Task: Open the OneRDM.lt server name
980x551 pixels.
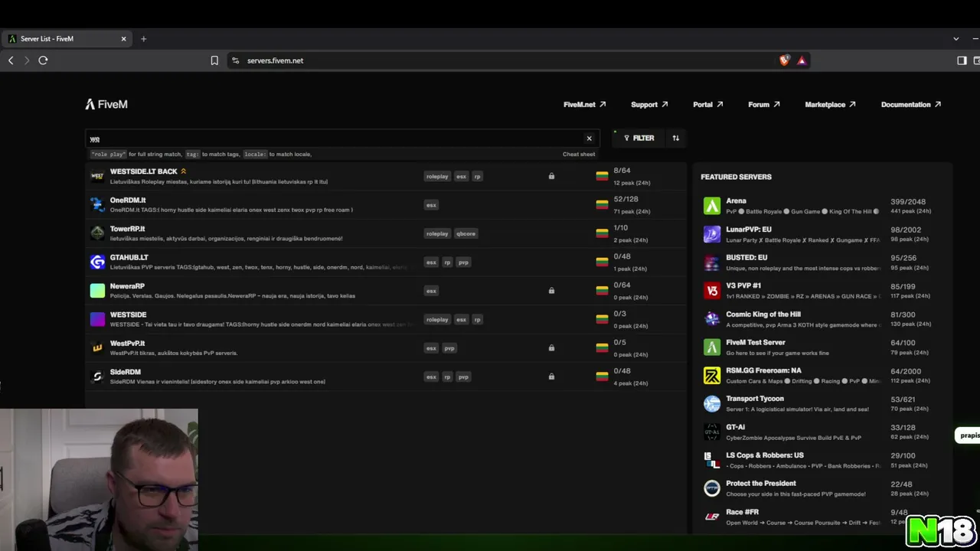Action: coord(128,200)
